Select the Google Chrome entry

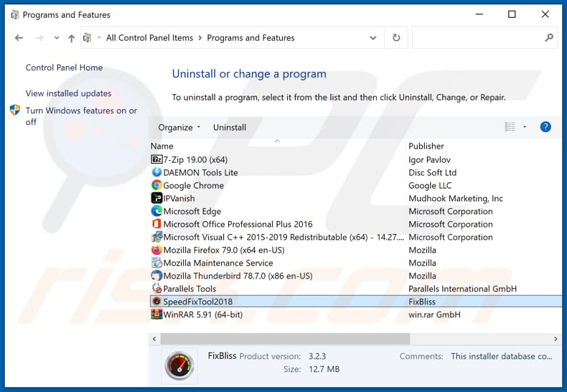[194, 185]
